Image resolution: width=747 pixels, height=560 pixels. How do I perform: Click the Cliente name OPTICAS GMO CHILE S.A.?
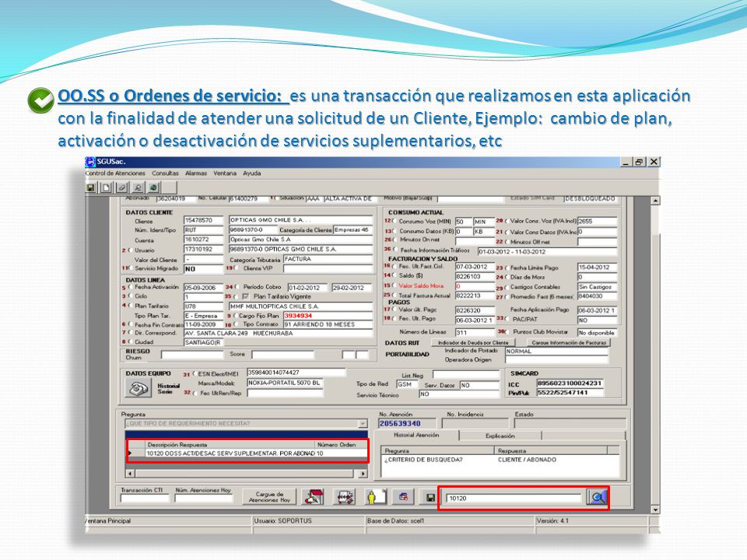click(300, 220)
